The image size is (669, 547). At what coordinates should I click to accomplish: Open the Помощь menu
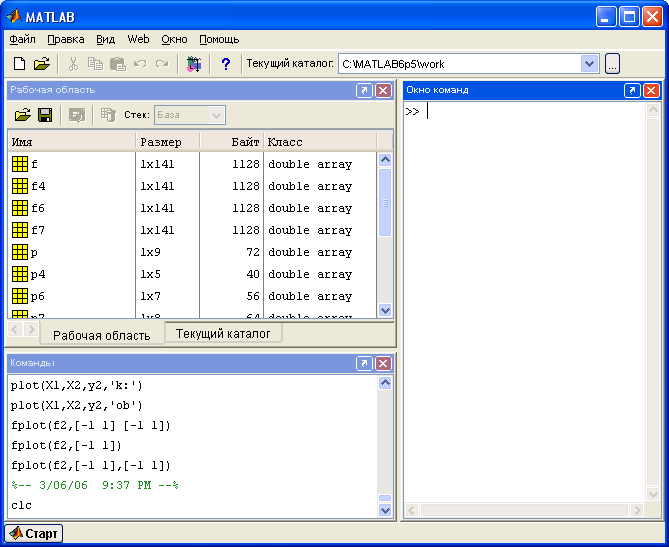point(219,40)
